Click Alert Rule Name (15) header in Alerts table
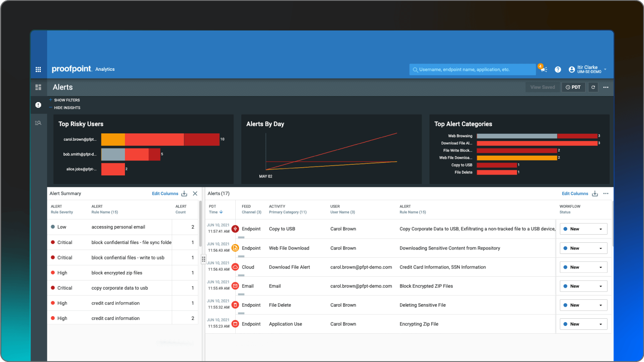Screen dimensions: 644x362 click(413, 209)
